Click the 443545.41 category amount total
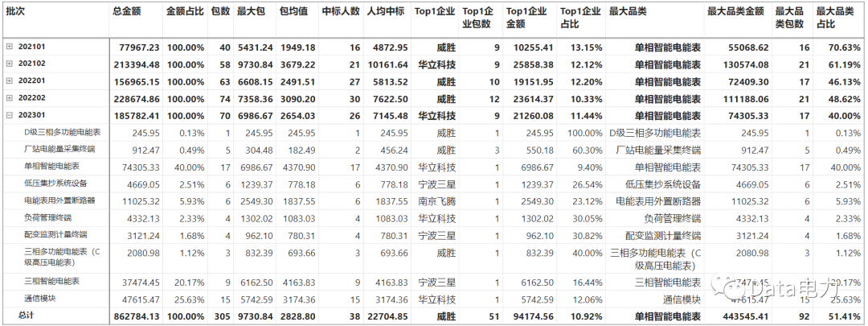This screenshot has width=868, height=326. [746, 316]
